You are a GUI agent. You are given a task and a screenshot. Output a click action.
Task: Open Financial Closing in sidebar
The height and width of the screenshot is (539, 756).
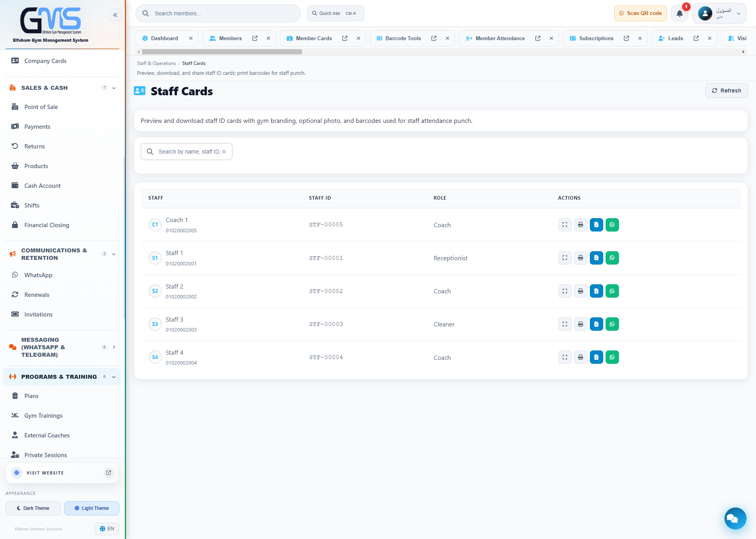pos(46,225)
